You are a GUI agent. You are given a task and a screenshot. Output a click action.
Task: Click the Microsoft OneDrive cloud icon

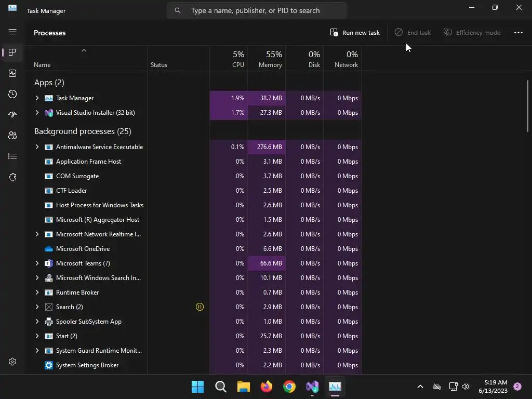[x=49, y=249]
